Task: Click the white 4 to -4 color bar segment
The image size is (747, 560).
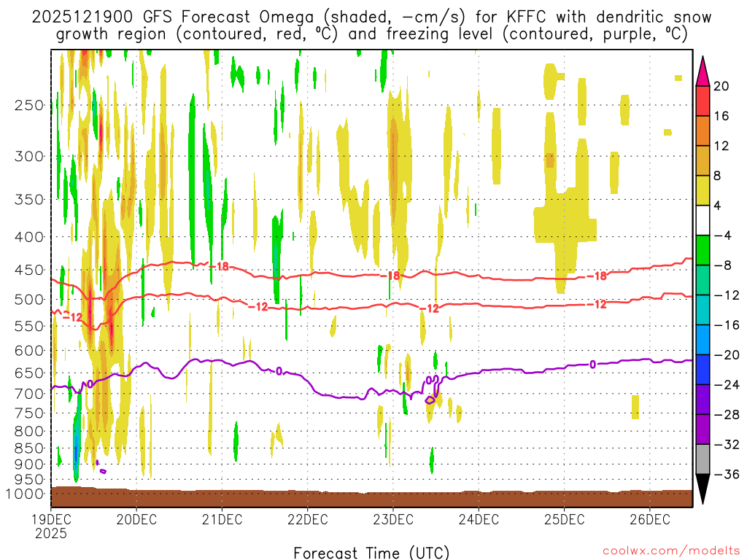Action: click(703, 220)
